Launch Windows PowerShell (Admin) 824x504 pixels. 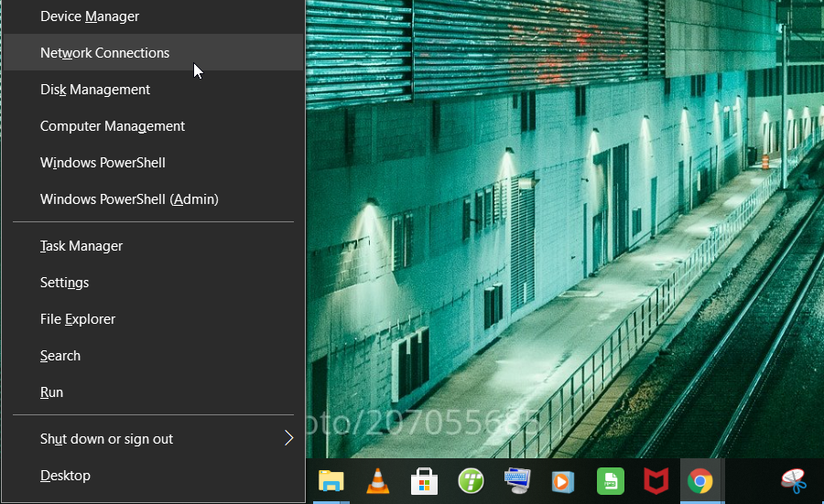(129, 199)
